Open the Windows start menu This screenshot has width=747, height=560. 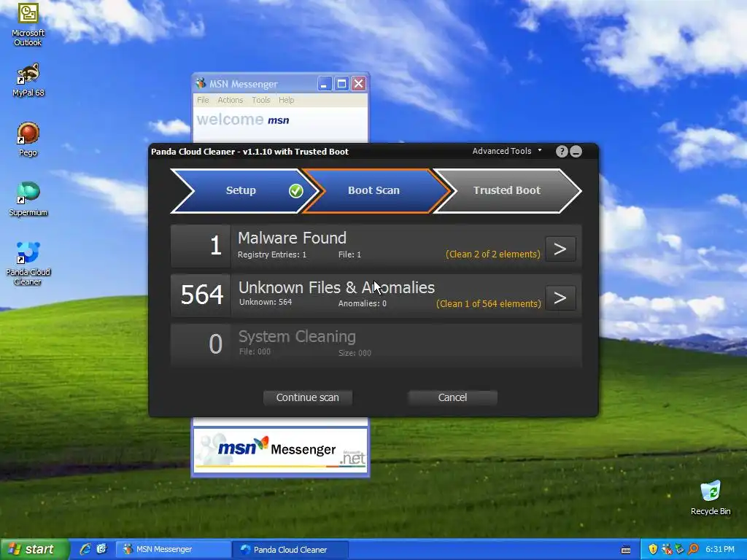34,549
